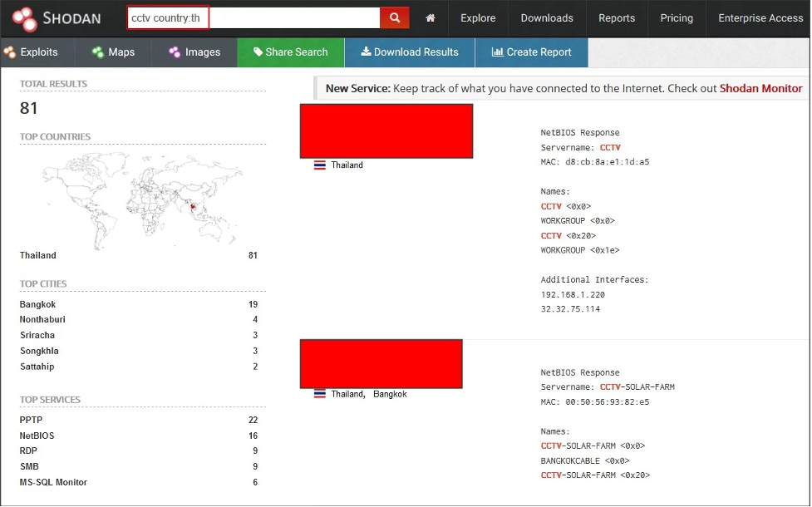
Task: Open the Explore menu
Action: [478, 18]
